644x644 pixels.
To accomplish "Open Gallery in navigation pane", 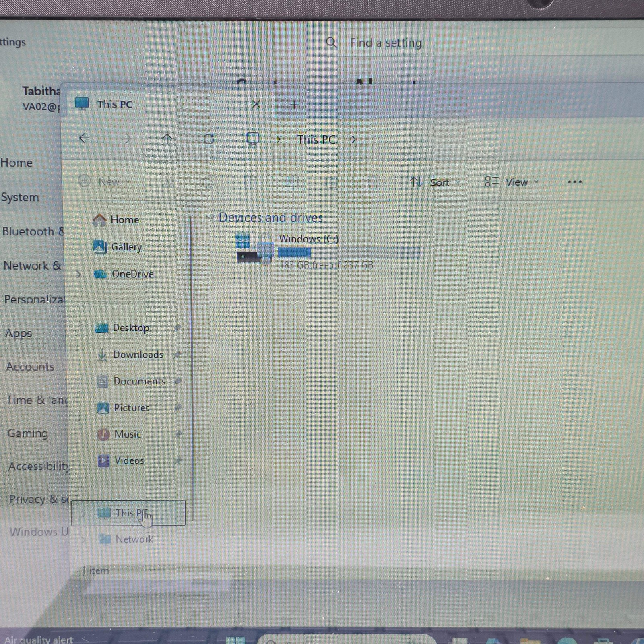I will (126, 247).
